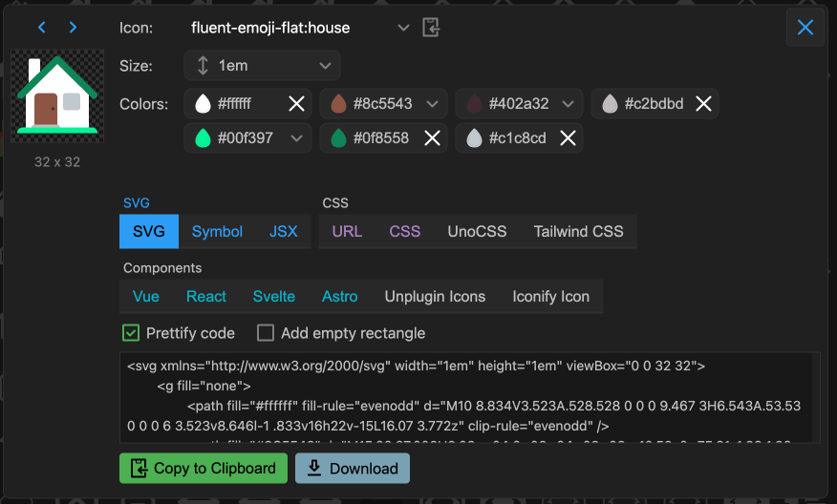The image size is (837, 504).
Task: Expand the #8c5543 color dropdown
Action: 432,104
